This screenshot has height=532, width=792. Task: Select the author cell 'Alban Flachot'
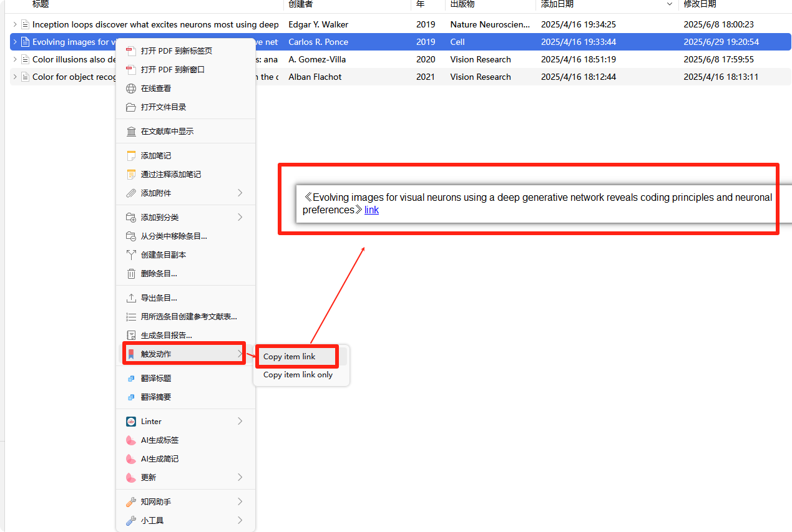point(315,77)
